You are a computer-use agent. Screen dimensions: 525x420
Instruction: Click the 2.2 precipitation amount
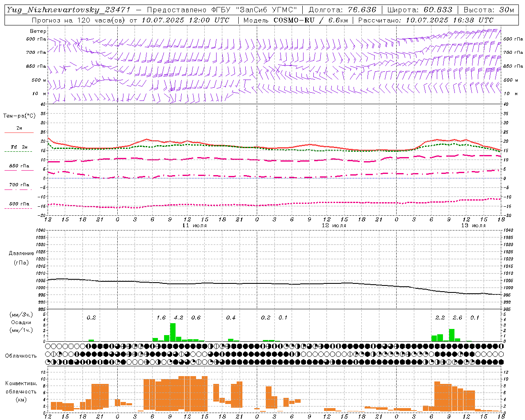[x=440, y=317]
